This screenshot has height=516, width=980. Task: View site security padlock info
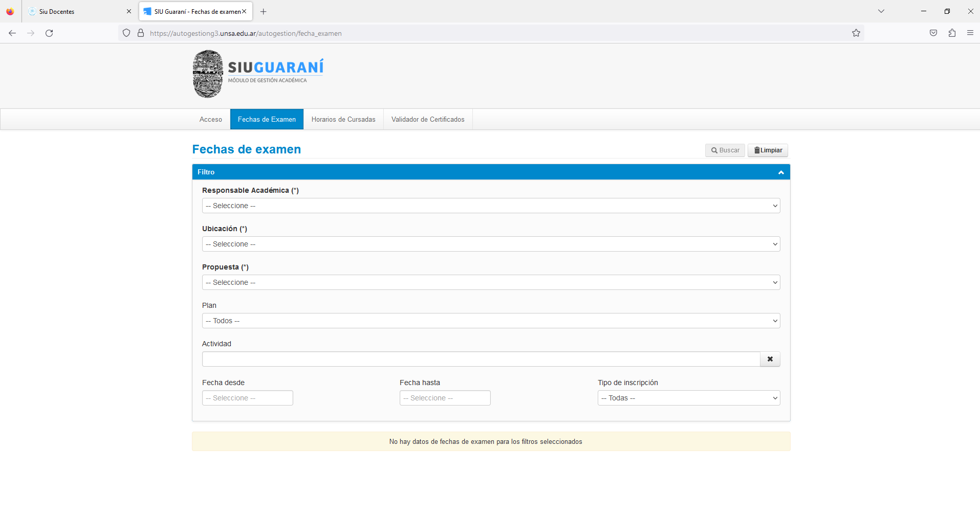[141, 33]
